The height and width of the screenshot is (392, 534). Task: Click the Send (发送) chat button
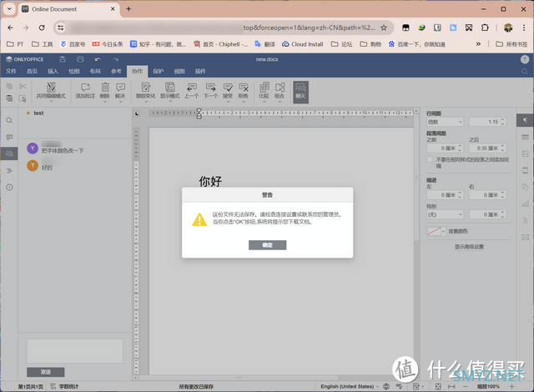click(x=46, y=372)
